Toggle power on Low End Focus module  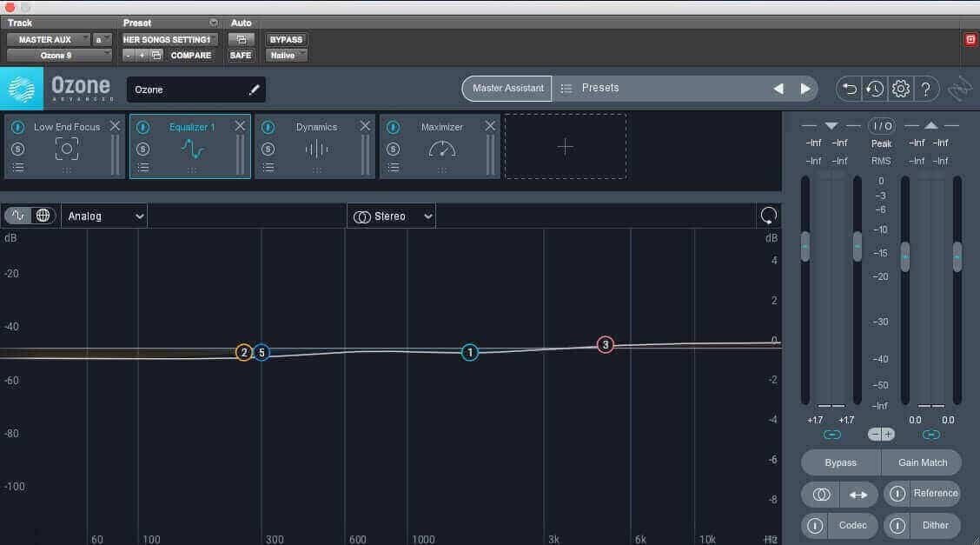18,128
